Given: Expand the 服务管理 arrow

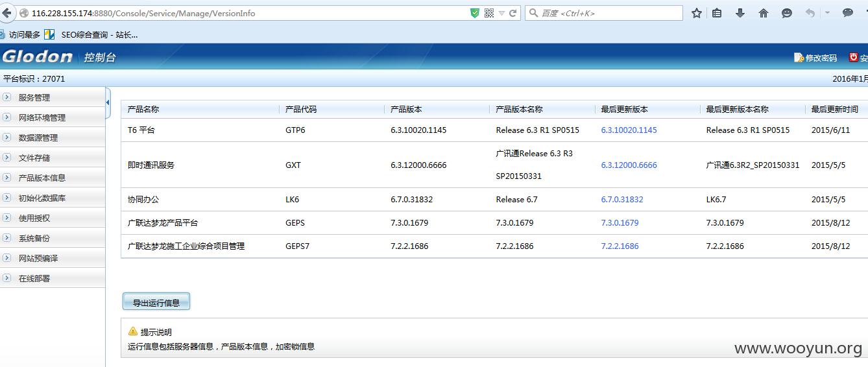Looking at the screenshot, I should pyautogui.click(x=7, y=97).
